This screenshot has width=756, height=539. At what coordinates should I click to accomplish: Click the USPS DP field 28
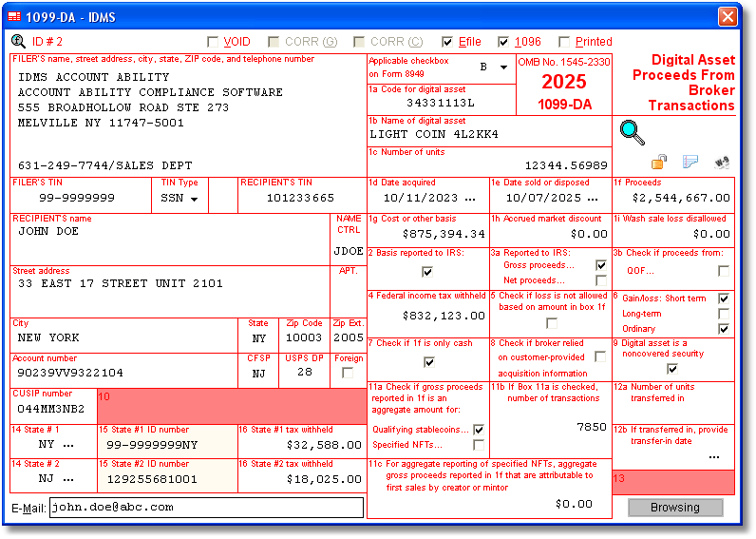[x=304, y=372]
